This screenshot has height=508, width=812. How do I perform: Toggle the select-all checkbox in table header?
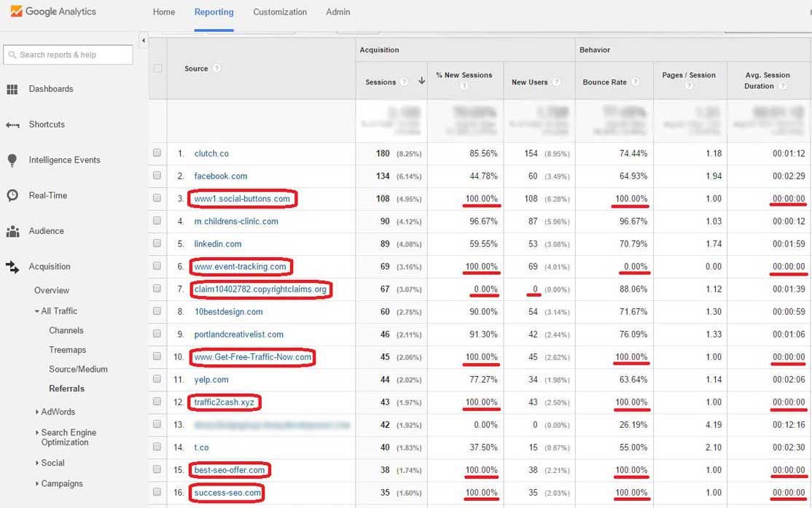pyautogui.click(x=157, y=69)
